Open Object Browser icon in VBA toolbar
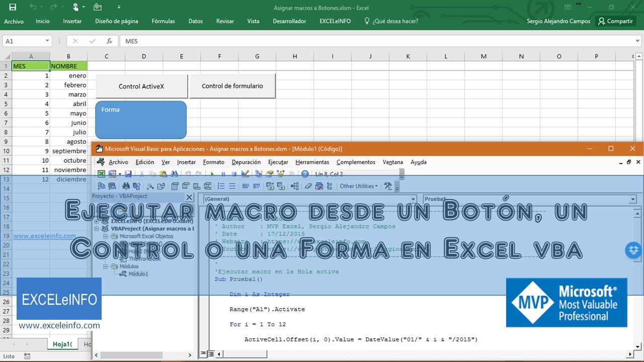Viewport: 644px width, 362px height. [281, 174]
